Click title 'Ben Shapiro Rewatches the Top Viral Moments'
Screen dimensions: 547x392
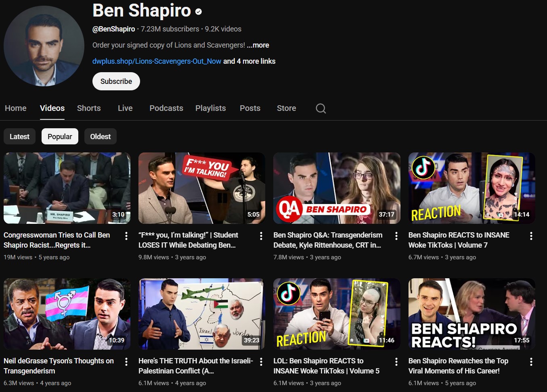459,366
